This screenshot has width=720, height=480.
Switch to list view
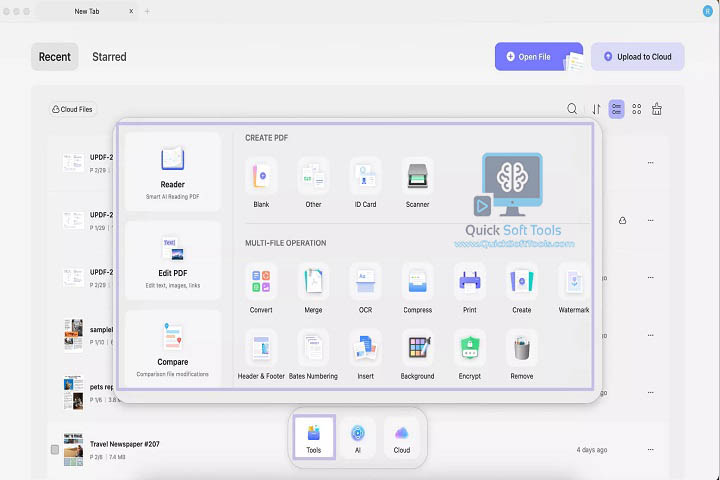pos(616,109)
